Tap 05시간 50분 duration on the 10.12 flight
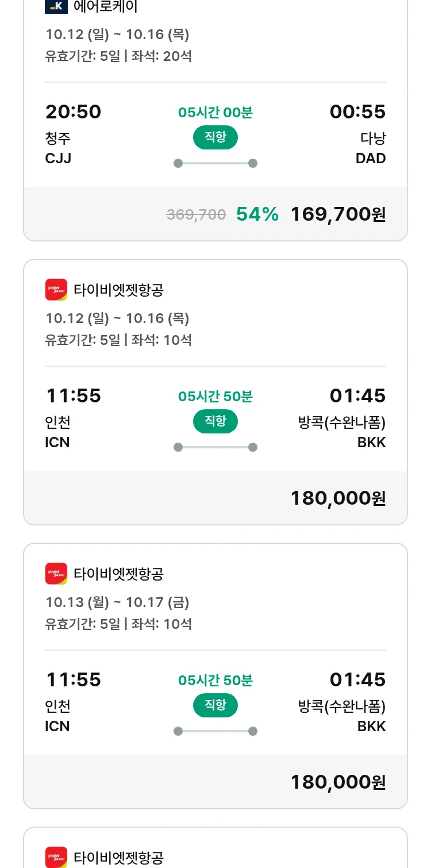The image size is (431, 868). [x=215, y=397]
